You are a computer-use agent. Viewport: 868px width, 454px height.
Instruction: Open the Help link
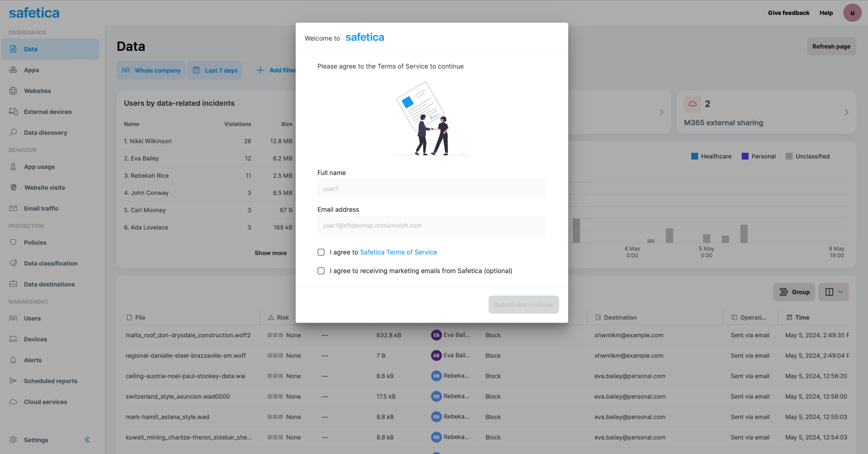(x=826, y=13)
